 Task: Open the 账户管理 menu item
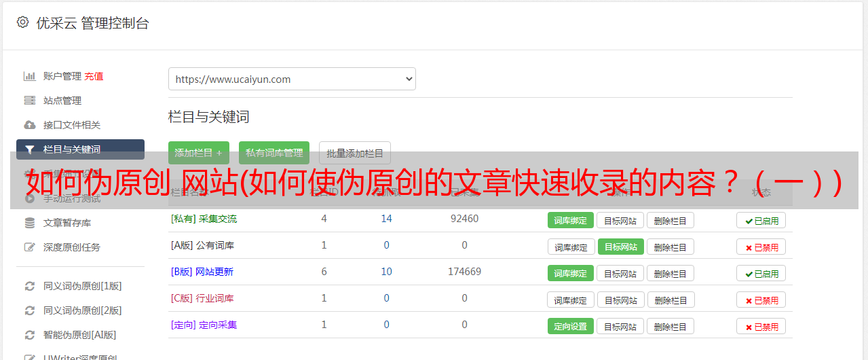(x=62, y=76)
